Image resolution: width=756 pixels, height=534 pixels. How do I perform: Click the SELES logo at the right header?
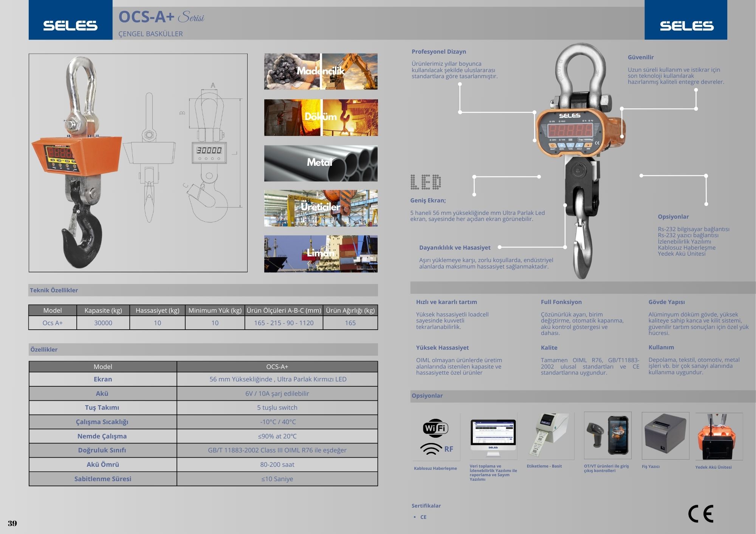pyautogui.click(x=687, y=26)
